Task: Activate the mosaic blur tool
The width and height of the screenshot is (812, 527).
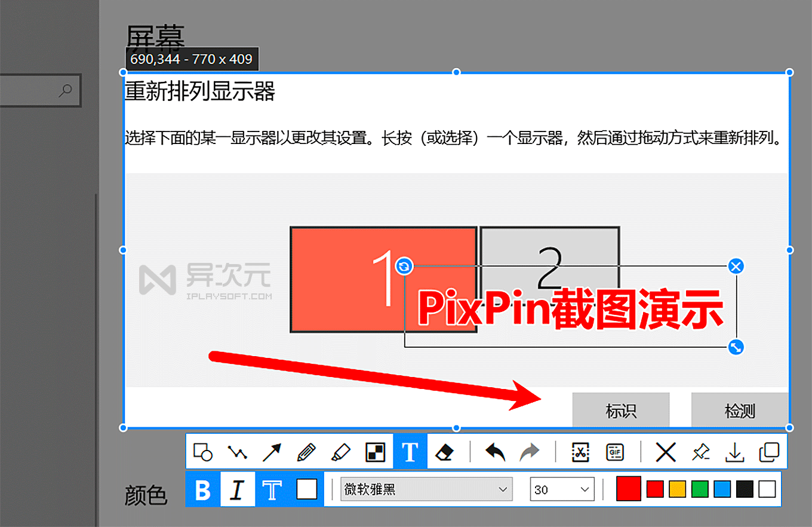Action: 376,452
